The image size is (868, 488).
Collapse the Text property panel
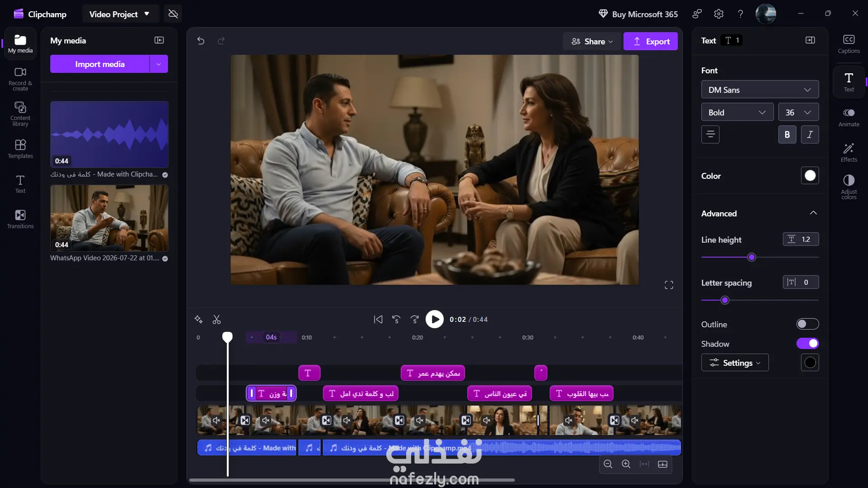810,40
